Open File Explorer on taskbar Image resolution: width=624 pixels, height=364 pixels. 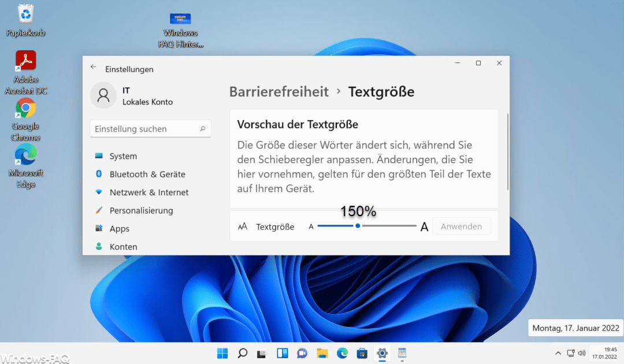click(x=322, y=353)
